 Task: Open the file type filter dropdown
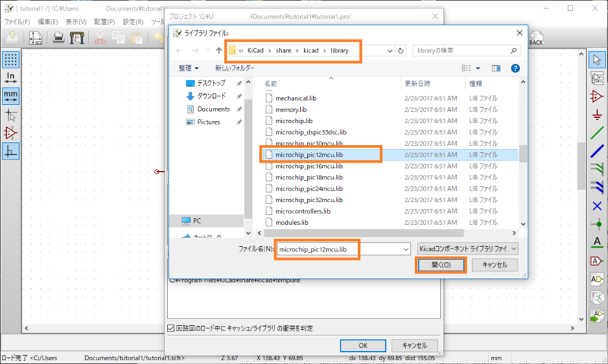pyautogui.click(x=467, y=248)
